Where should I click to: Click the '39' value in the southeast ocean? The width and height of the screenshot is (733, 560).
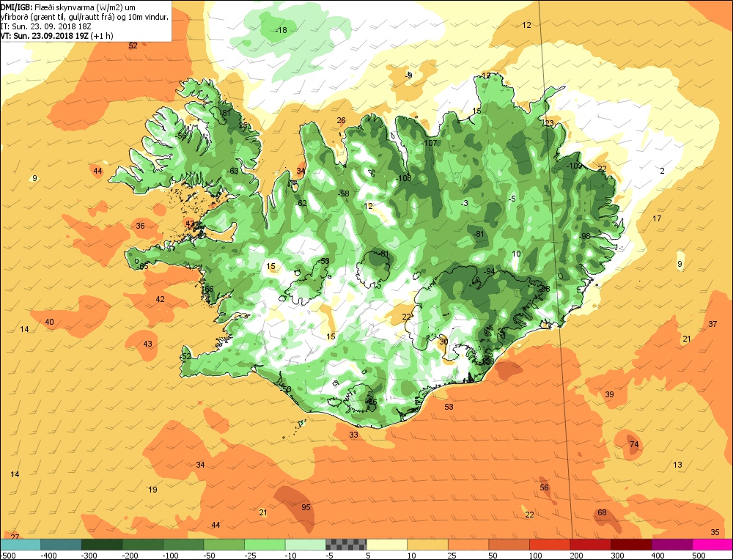pyautogui.click(x=609, y=394)
